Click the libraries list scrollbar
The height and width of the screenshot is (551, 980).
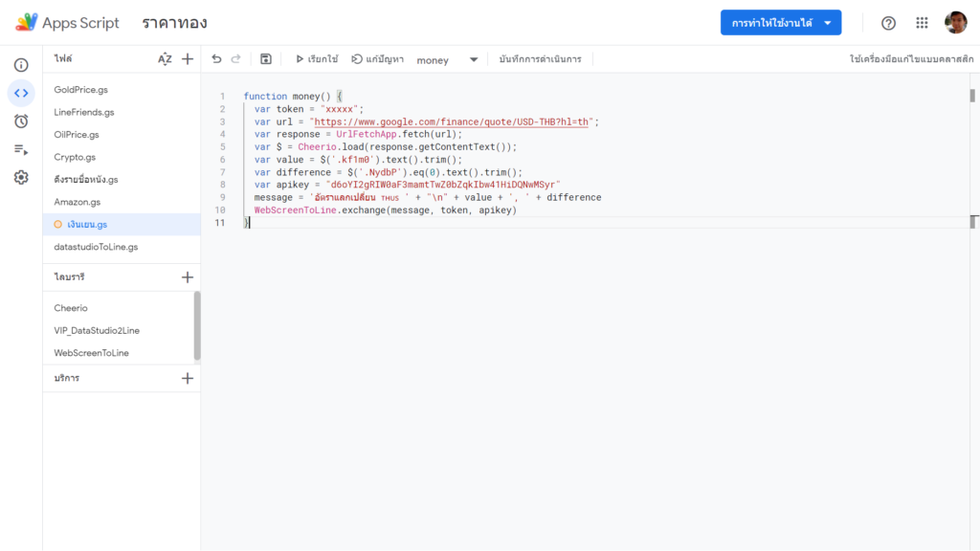tap(197, 325)
